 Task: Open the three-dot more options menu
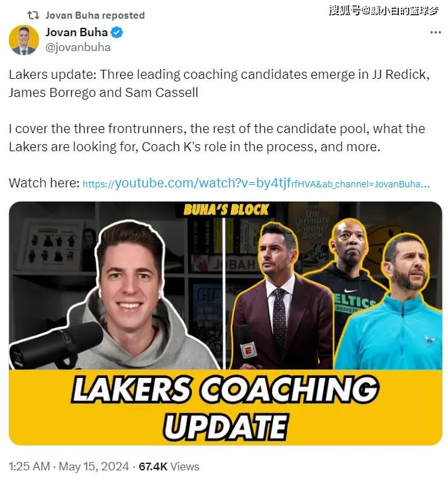pyautogui.click(x=435, y=32)
